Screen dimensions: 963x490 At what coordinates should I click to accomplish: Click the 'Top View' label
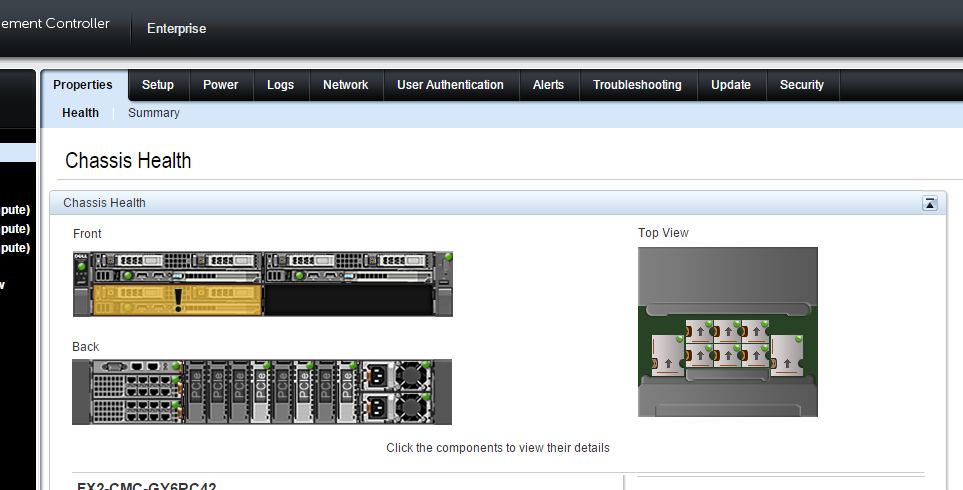tap(663, 233)
